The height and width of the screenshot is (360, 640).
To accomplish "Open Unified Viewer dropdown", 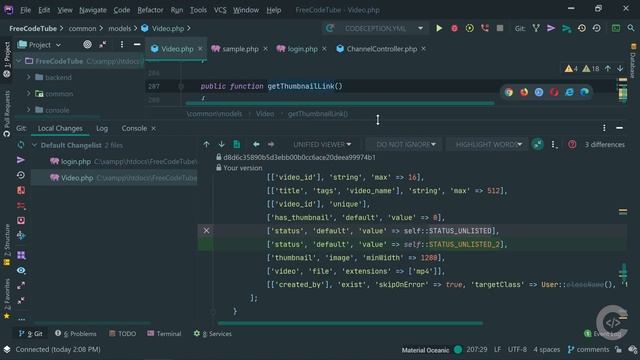I will point(322,144).
